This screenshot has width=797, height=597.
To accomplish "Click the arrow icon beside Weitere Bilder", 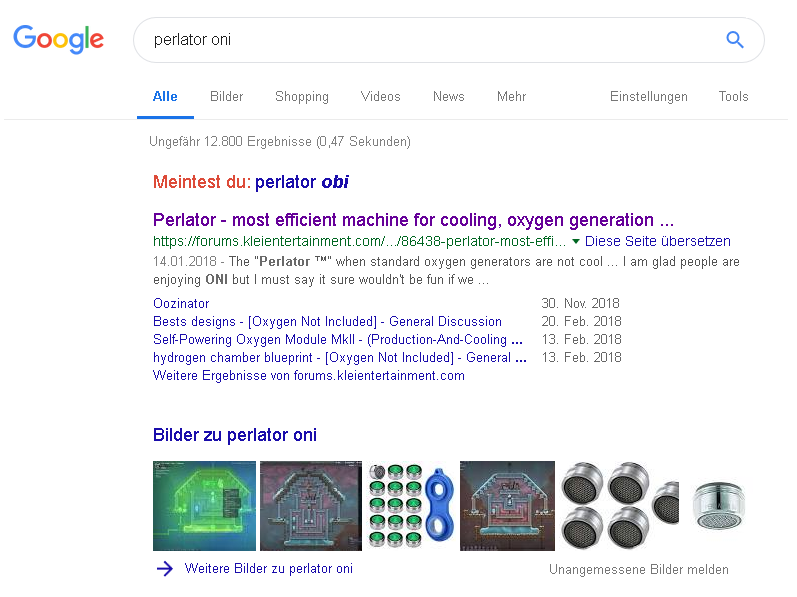I will [x=164, y=569].
